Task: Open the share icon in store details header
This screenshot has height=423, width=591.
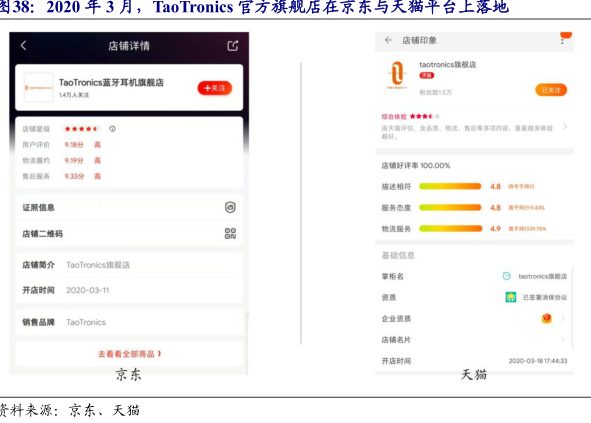Action: pyautogui.click(x=233, y=46)
